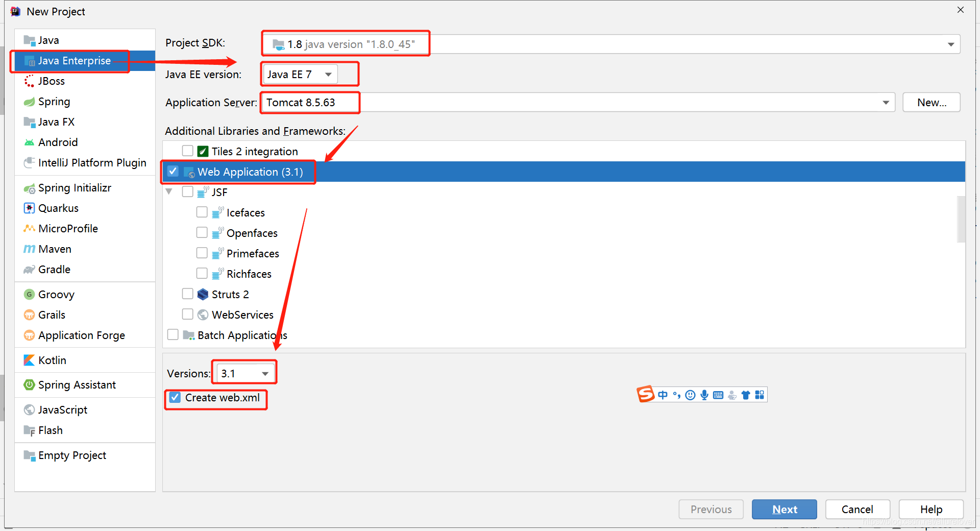
Task: Click the Gradle elephant icon
Action: 29,270
